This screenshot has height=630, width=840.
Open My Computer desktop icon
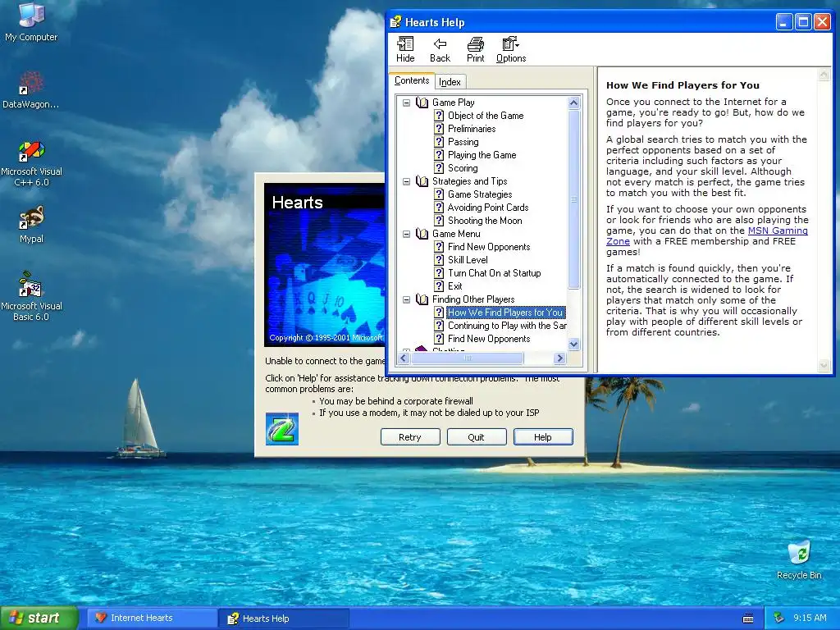(31, 15)
